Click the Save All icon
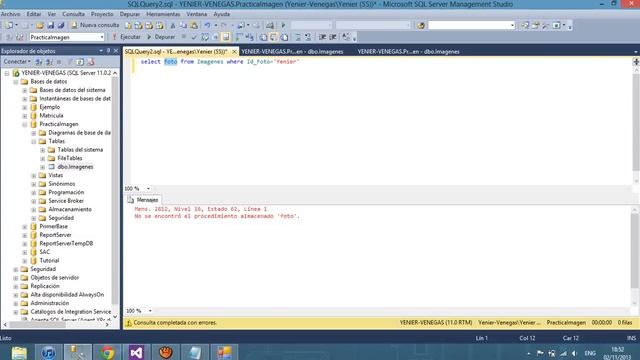The image size is (640, 360). (x=61, y=25)
